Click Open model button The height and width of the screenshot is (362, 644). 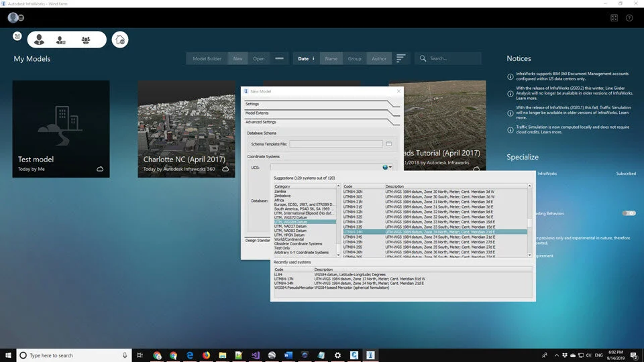[x=259, y=59]
